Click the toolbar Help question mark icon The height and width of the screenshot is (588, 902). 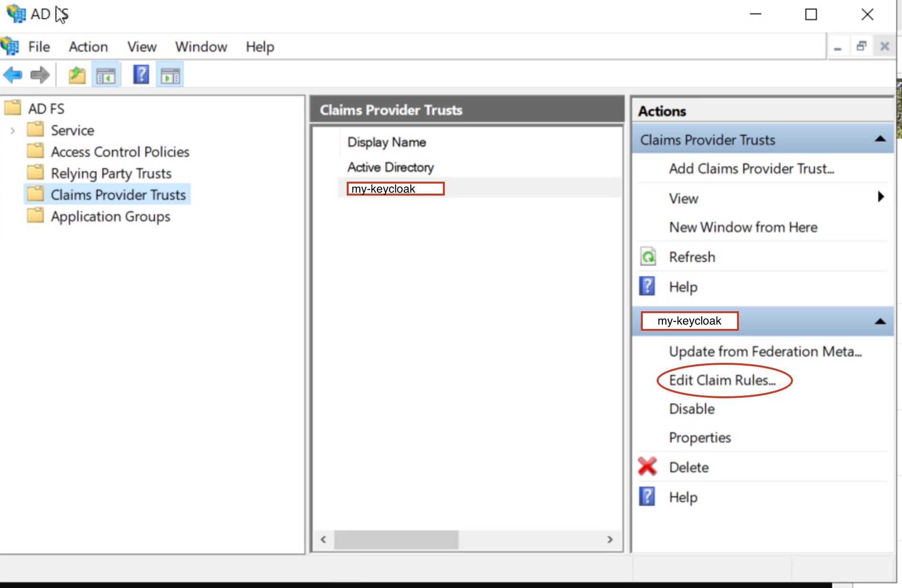(x=141, y=75)
